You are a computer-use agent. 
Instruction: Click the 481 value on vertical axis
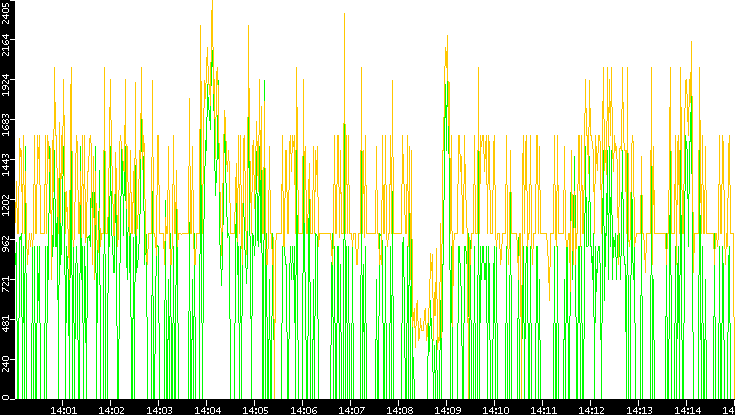(6, 324)
